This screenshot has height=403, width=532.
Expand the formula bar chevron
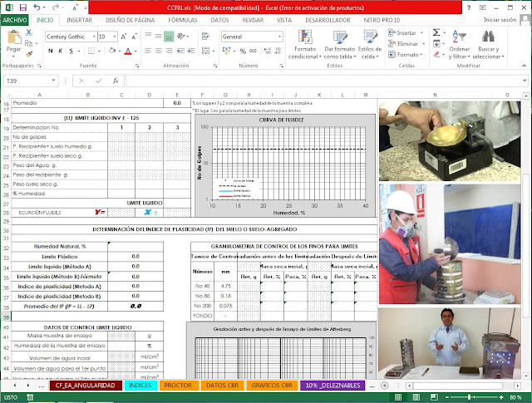click(x=525, y=81)
